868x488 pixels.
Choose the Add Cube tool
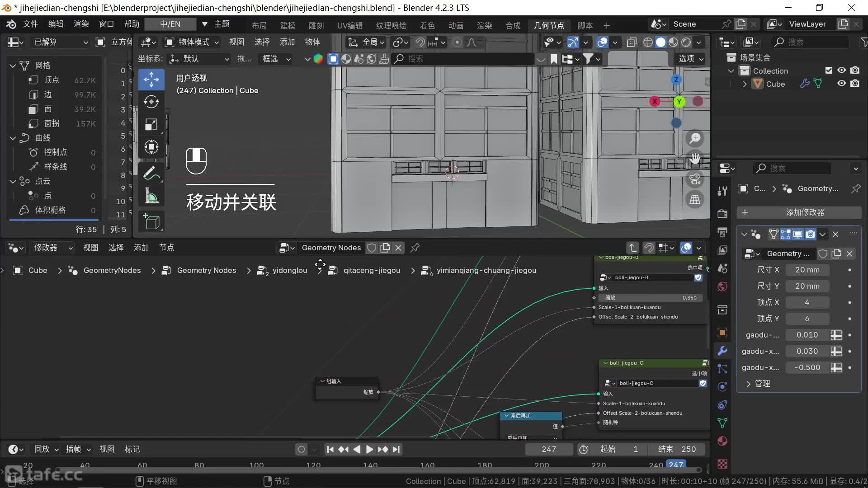point(151,221)
